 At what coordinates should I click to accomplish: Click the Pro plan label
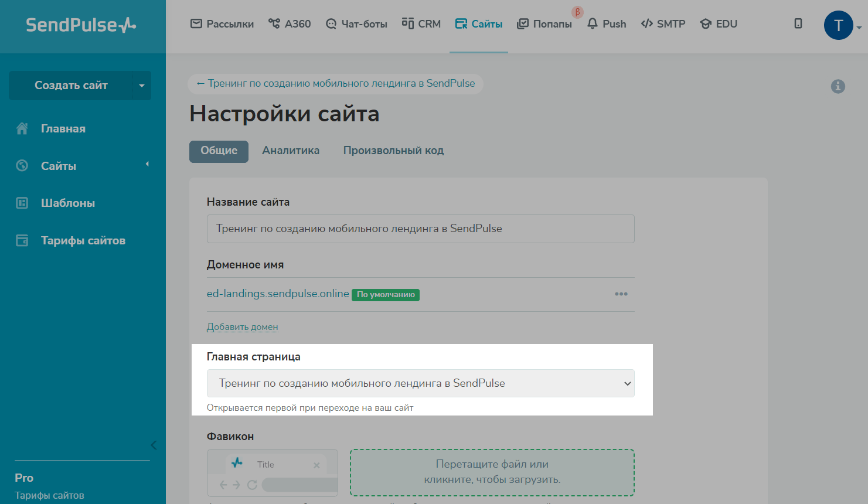coord(24,478)
